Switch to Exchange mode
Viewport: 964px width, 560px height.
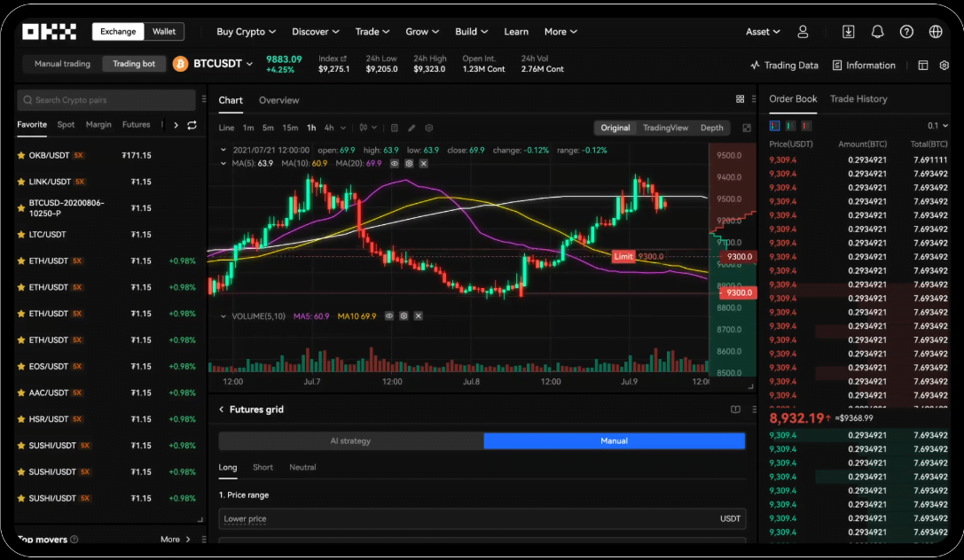click(118, 32)
